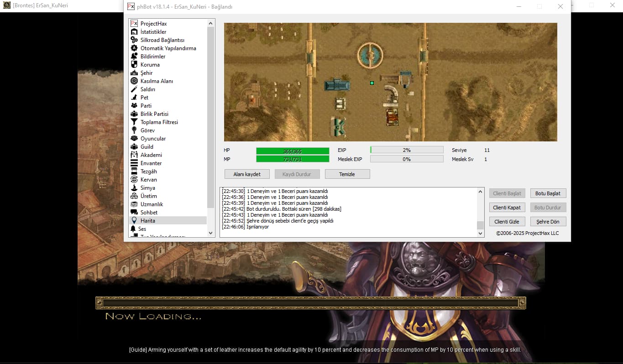The height and width of the screenshot is (364, 623).
Task: Open Toplama Filtresi via its funnel icon
Action: pyautogui.click(x=134, y=122)
